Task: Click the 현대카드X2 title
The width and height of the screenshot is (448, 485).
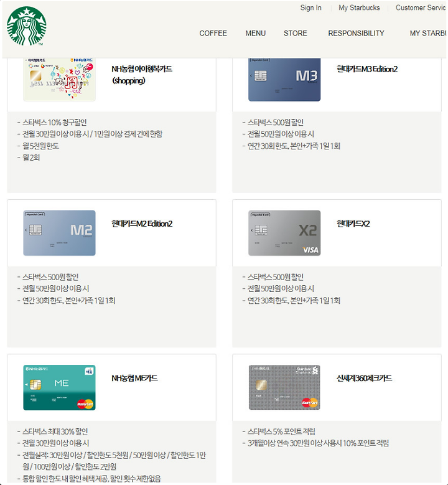Action: (x=353, y=224)
